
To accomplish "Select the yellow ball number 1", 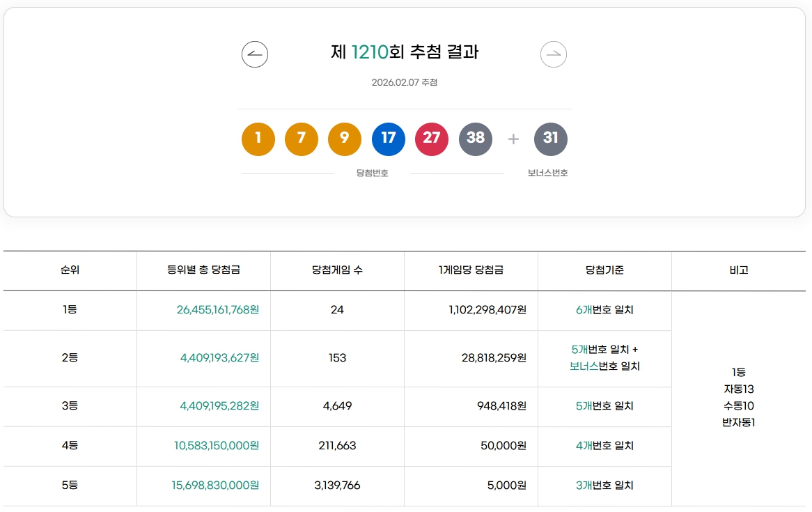I will 258,139.
